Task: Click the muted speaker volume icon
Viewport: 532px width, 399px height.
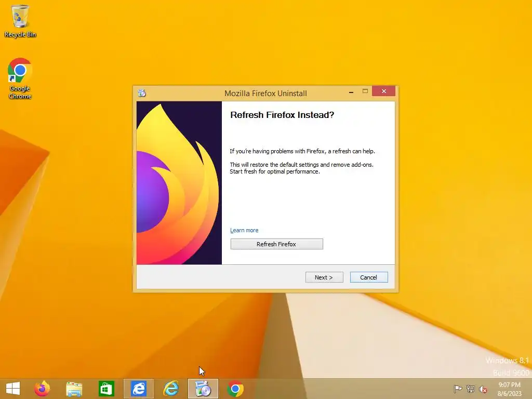Action: pyautogui.click(x=483, y=389)
